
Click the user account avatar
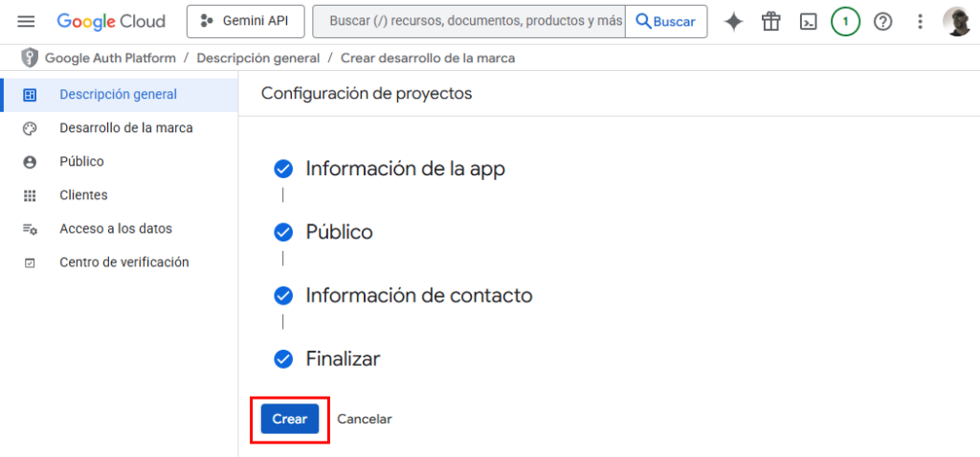(956, 21)
